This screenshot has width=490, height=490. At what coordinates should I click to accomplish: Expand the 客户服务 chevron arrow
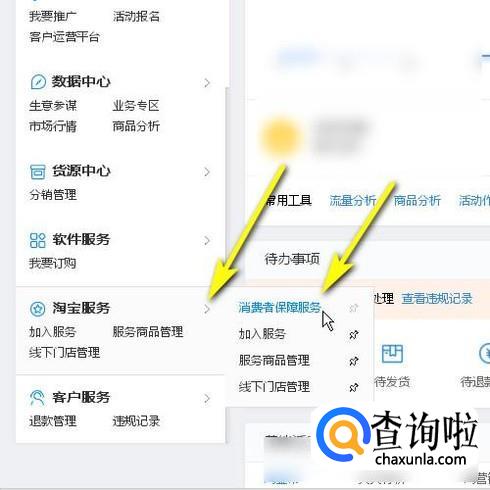(x=207, y=398)
